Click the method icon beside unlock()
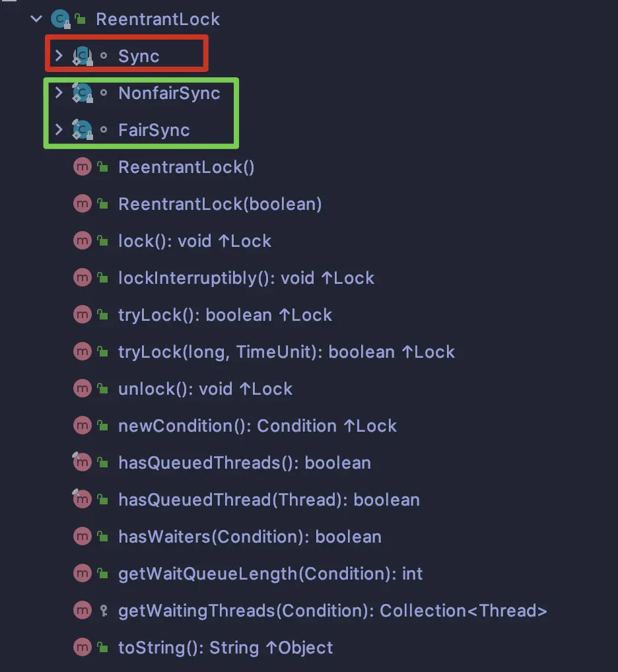Viewport: 618px width, 672px height. pyautogui.click(x=83, y=389)
